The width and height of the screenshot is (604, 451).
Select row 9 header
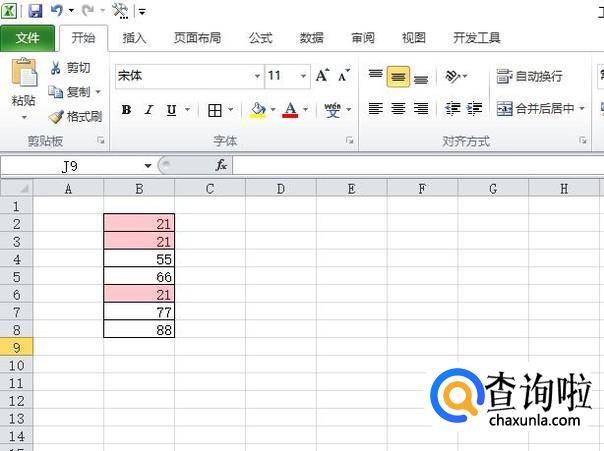pyautogui.click(x=17, y=347)
